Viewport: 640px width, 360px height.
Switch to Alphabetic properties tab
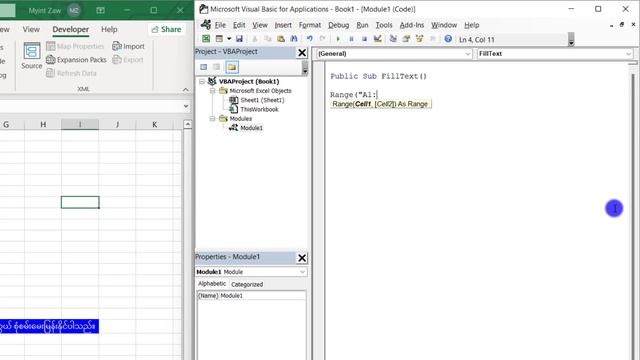[x=212, y=284]
